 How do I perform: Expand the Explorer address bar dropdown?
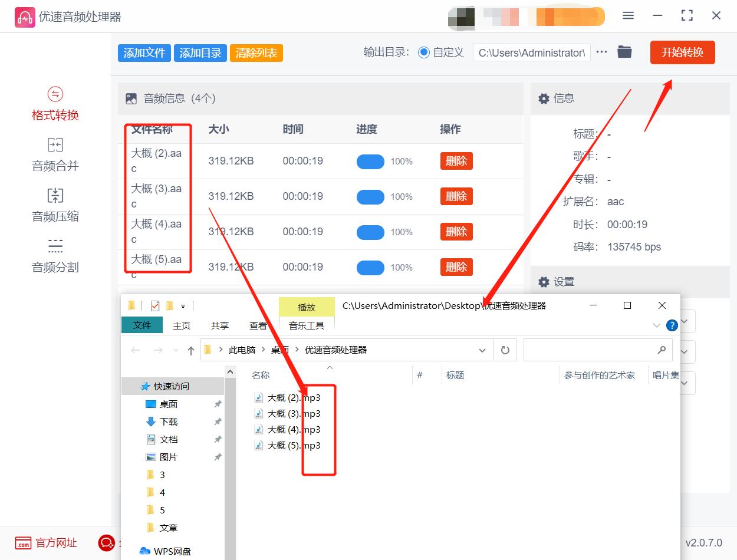point(482,350)
